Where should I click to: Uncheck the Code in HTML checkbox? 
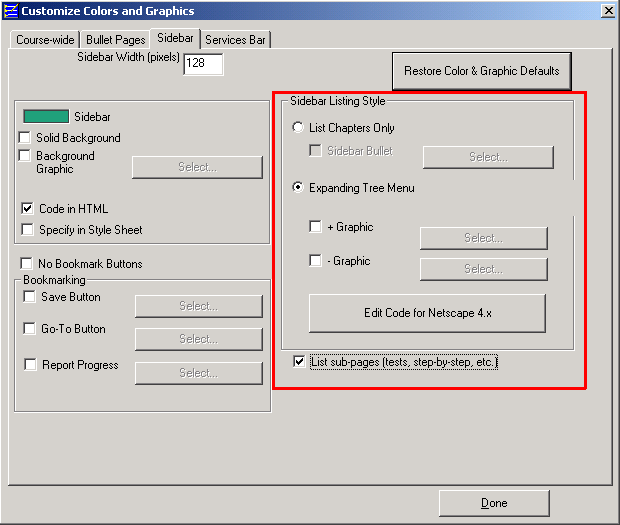coord(27,208)
